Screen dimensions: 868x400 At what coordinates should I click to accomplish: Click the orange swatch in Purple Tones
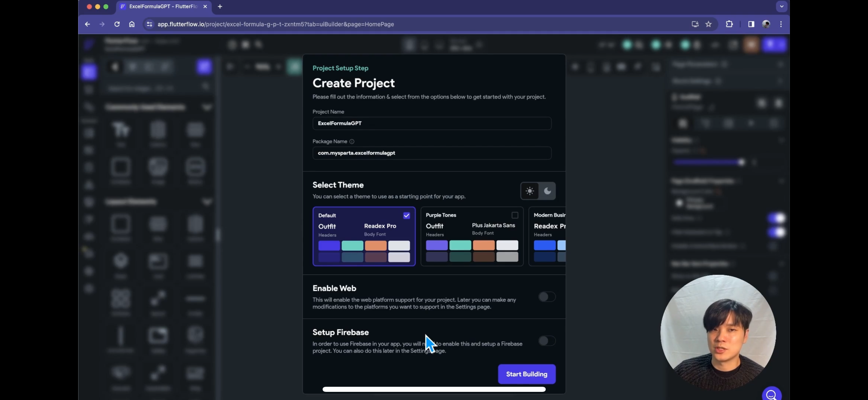pos(484,245)
